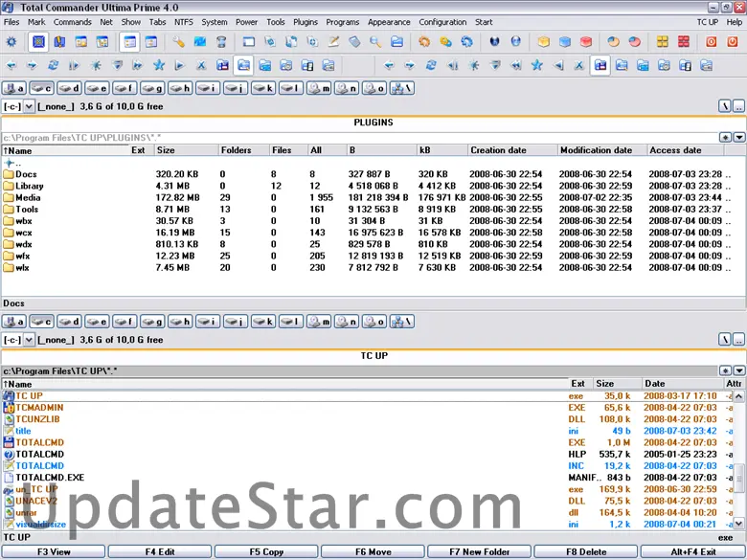This screenshot has width=747, height=560.
Task: Select drive g in TC UP panel drive bar
Action: click(x=152, y=322)
